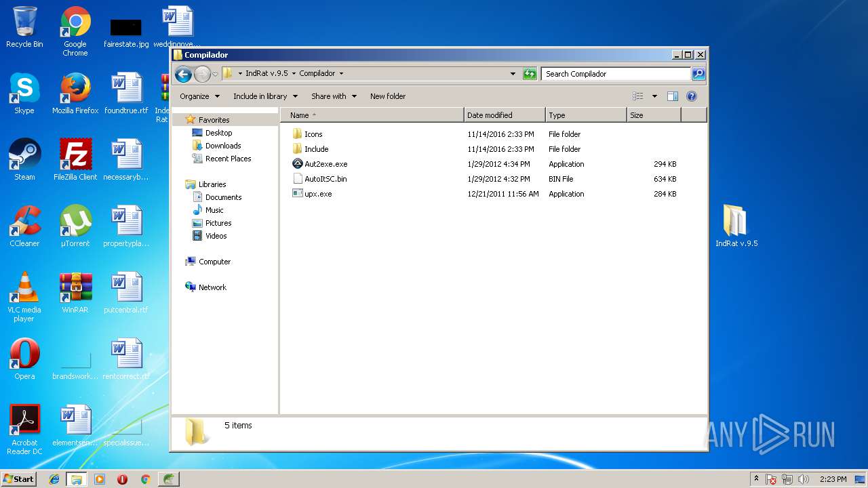Open Skype from the desktop
The width and height of the screenshot is (868, 488).
point(24,94)
